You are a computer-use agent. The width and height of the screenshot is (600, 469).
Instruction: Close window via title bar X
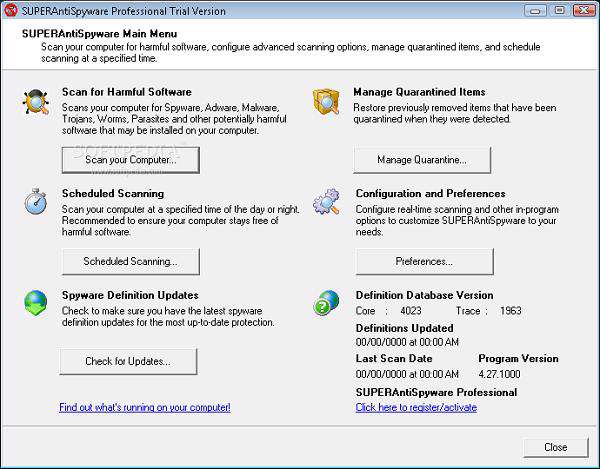[x=584, y=10]
